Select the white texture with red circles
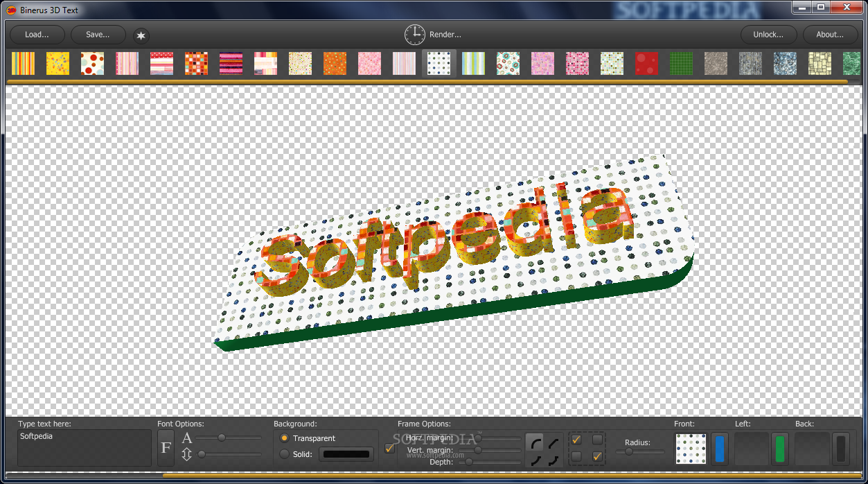 (92, 63)
